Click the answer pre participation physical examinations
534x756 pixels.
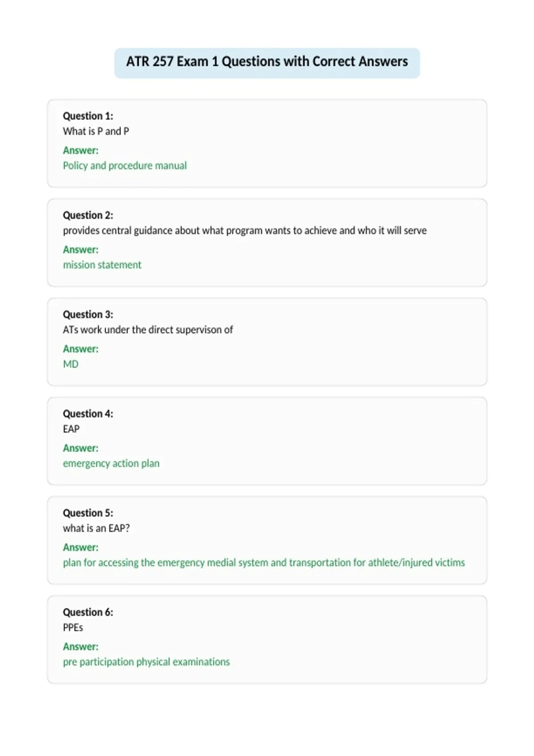tap(146, 662)
